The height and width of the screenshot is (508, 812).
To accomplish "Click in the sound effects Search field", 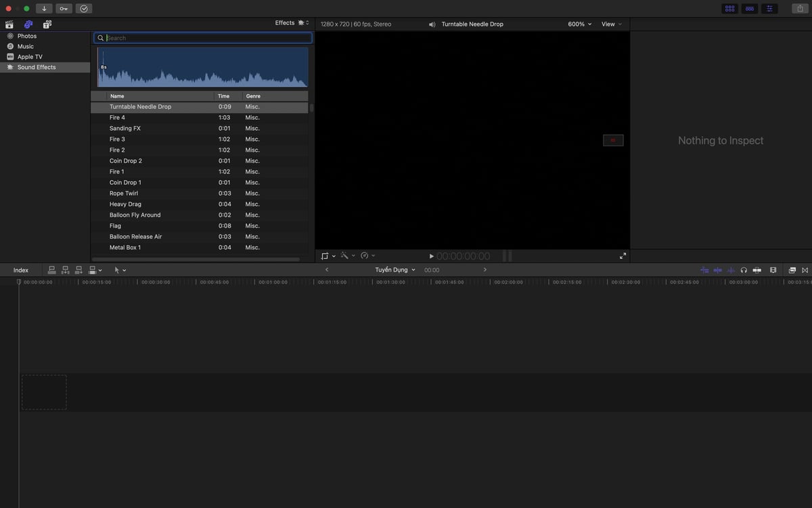I will [203, 38].
